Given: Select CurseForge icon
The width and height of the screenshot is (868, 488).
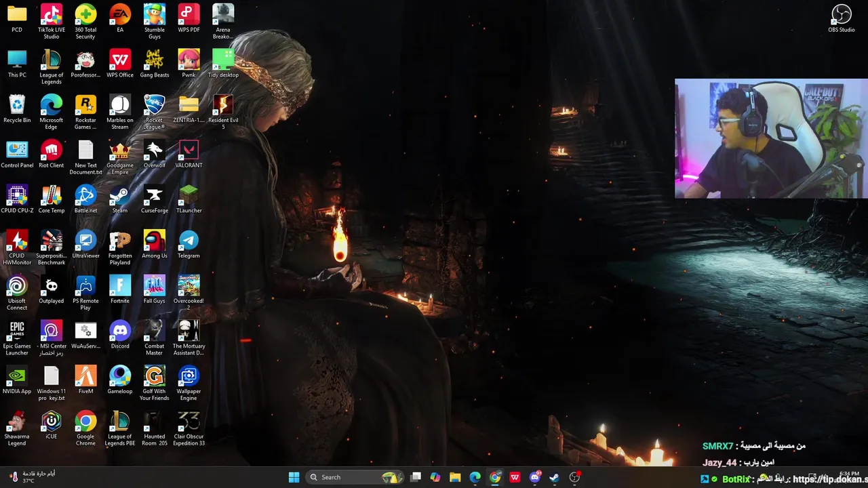Looking at the screenshot, I should tap(155, 199).
